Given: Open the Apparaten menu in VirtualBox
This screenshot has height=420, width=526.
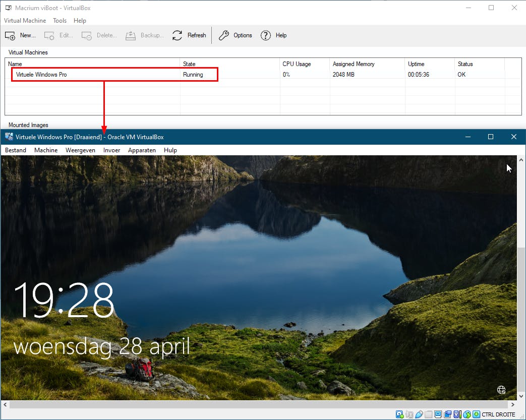Looking at the screenshot, I should pos(142,150).
